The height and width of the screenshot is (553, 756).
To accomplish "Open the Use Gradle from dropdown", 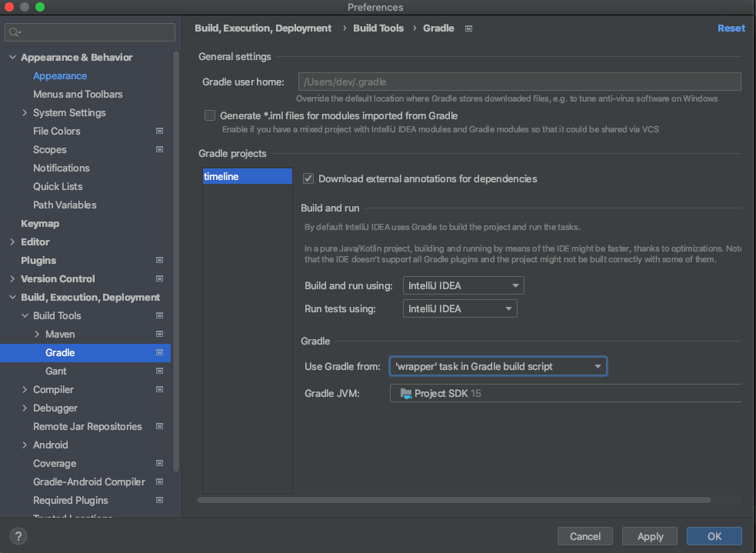I will tap(498, 366).
